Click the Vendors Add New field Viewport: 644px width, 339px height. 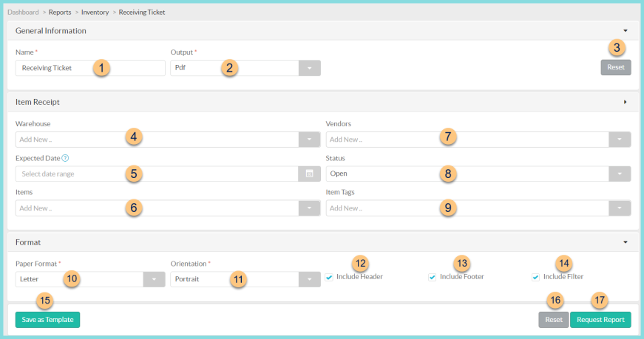click(x=467, y=140)
